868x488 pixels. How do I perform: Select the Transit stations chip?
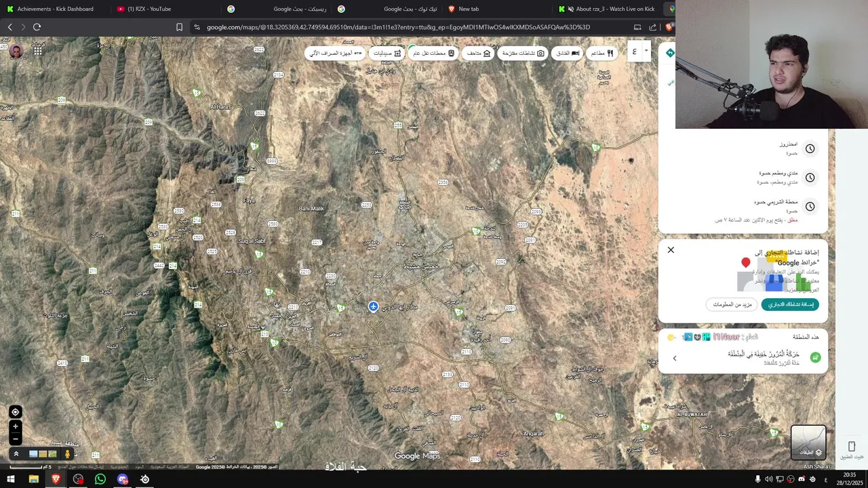click(x=433, y=53)
